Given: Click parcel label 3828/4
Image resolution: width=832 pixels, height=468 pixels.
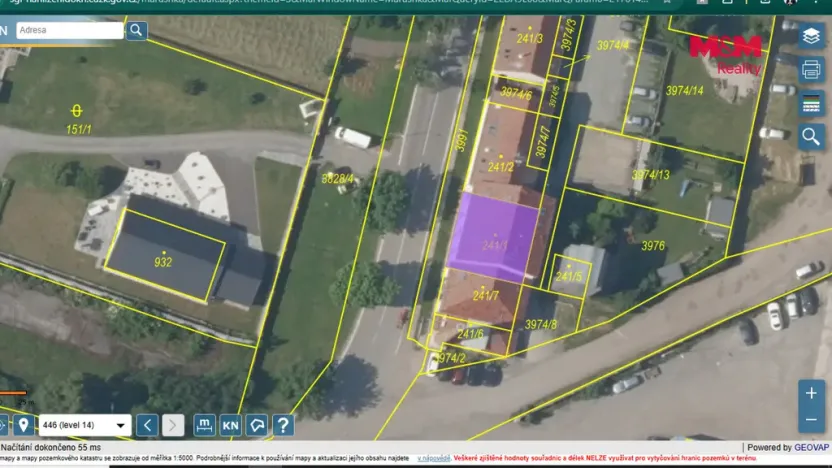Looking at the screenshot, I should click(x=337, y=179).
